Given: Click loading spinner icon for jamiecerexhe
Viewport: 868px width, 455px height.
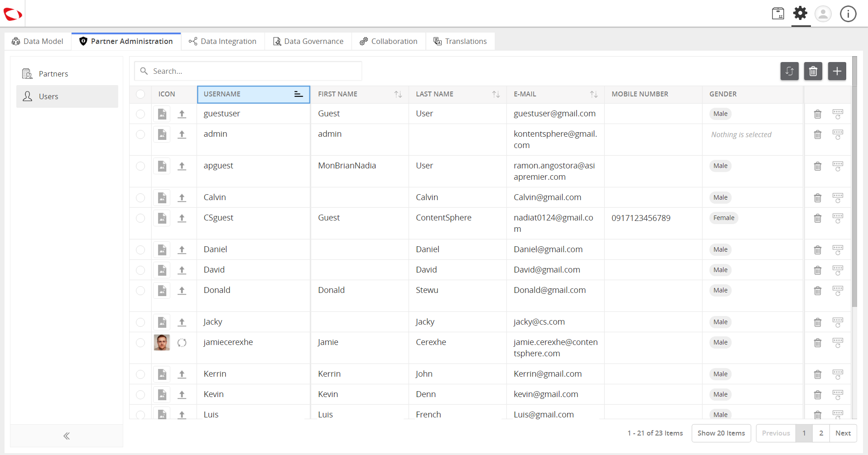Looking at the screenshot, I should coord(182,343).
